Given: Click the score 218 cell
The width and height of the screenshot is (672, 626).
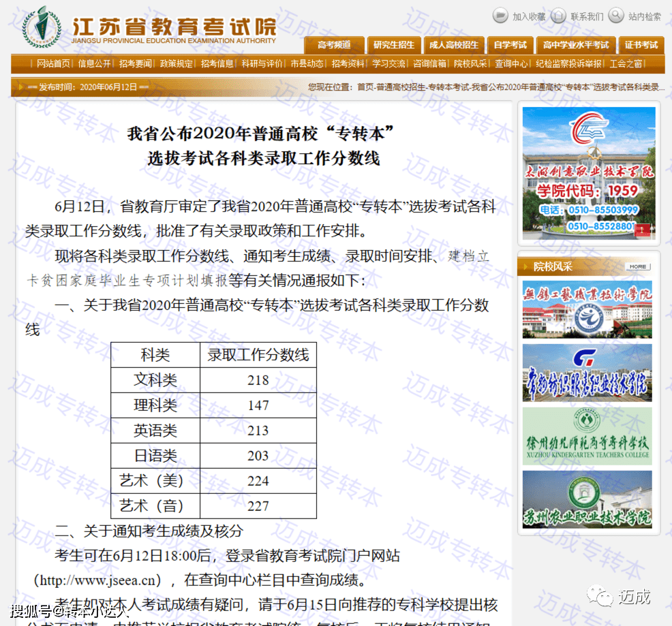Looking at the screenshot, I should 258,380.
